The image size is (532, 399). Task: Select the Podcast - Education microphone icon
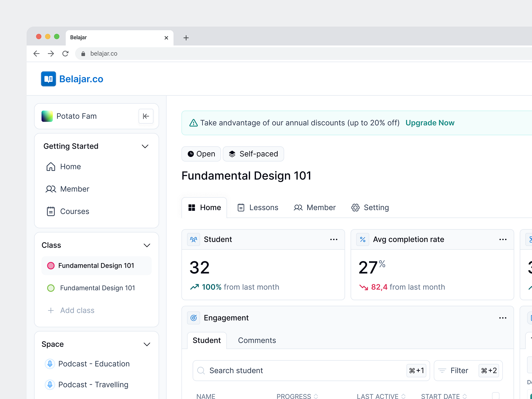pyautogui.click(x=50, y=364)
